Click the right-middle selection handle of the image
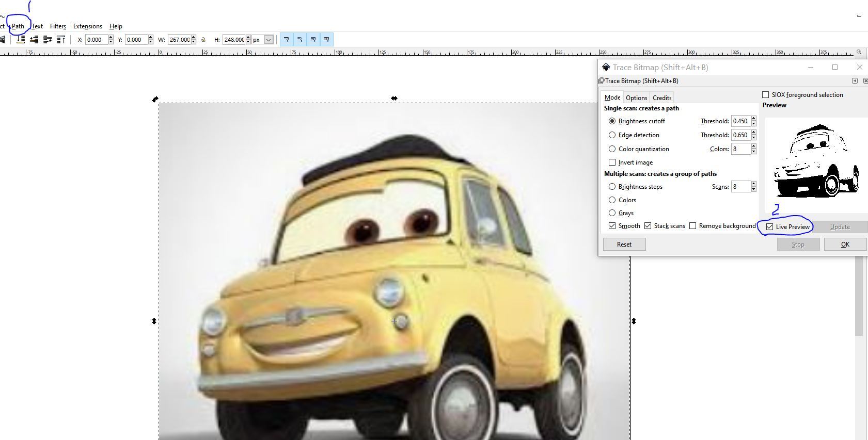The height and width of the screenshot is (440, 868). click(x=634, y=321)
